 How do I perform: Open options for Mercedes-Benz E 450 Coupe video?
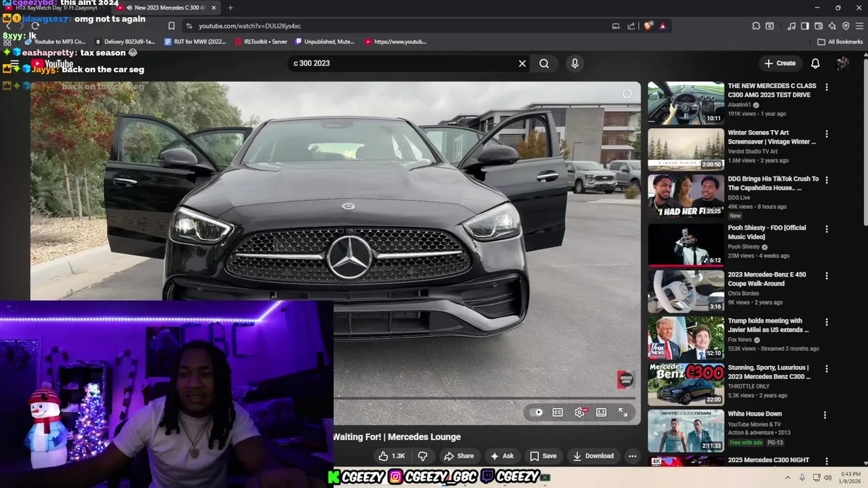tap(826, 276)
